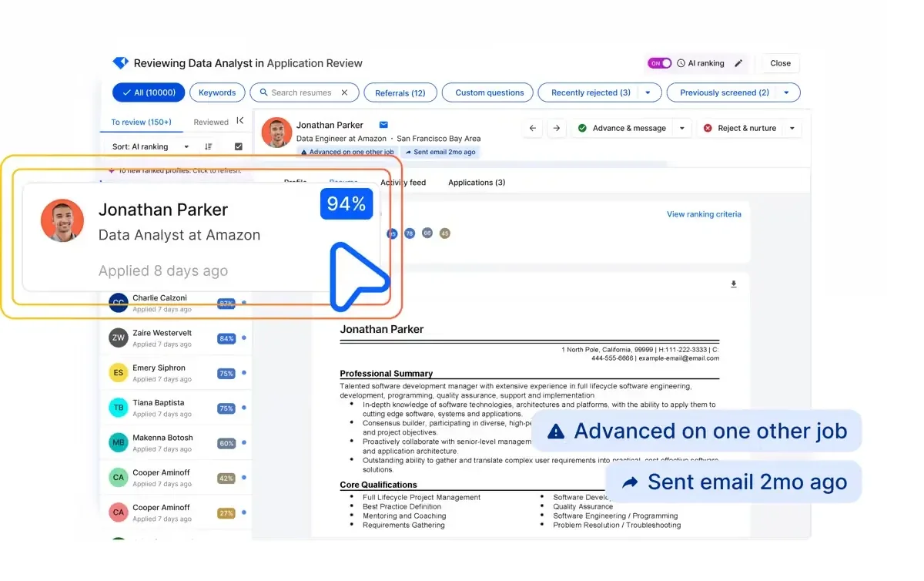
Task: Click the Data Engineer at Amazon text
Action: 341,139
